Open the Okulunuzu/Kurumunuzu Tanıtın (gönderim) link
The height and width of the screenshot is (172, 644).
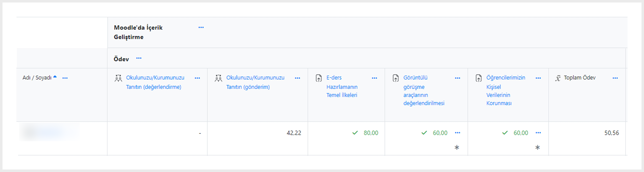point(255,82)
